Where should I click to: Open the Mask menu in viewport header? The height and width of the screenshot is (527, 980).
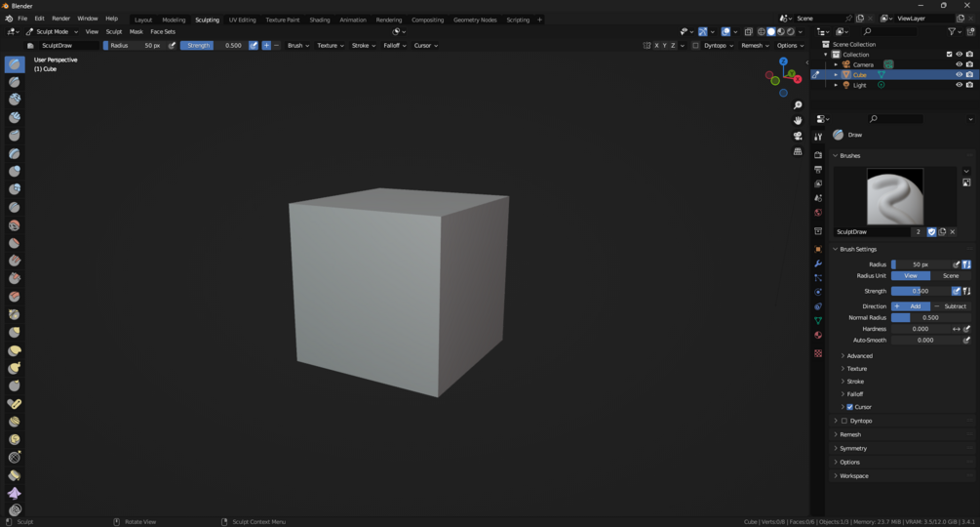136,31
